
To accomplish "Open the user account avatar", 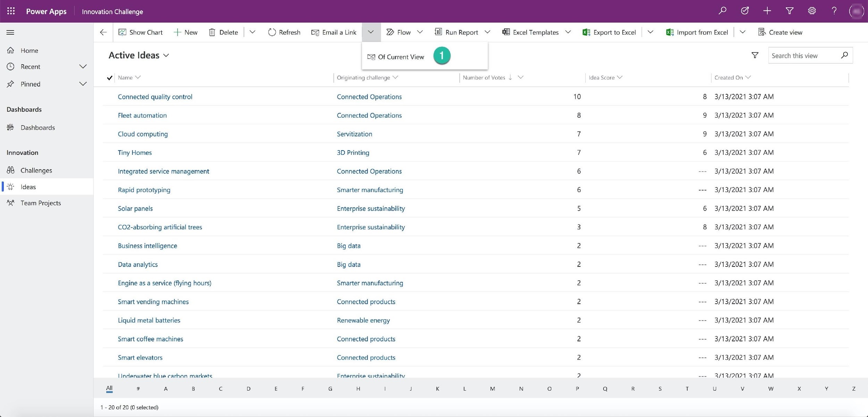I will point(856,11).
